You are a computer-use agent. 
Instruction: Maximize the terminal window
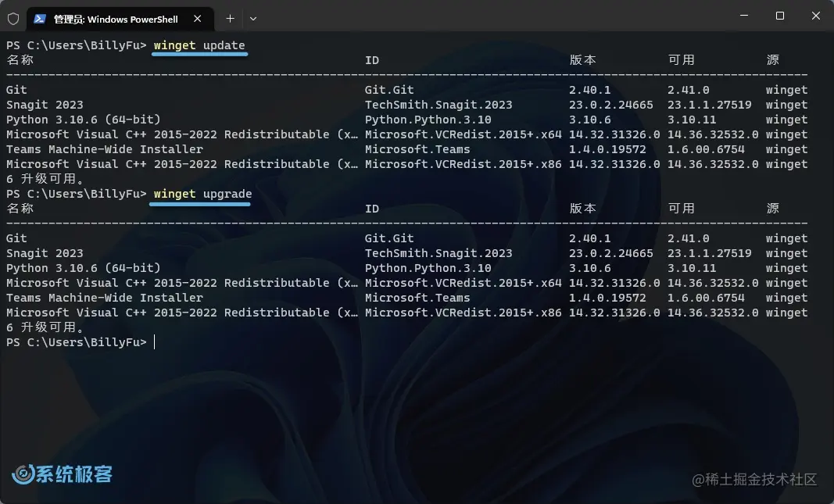780,16
